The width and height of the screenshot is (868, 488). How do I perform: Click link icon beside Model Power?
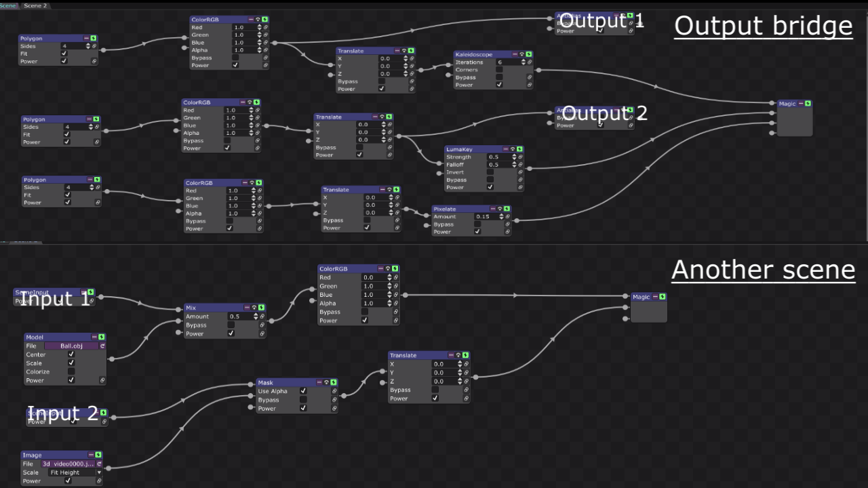pos(102,380)
